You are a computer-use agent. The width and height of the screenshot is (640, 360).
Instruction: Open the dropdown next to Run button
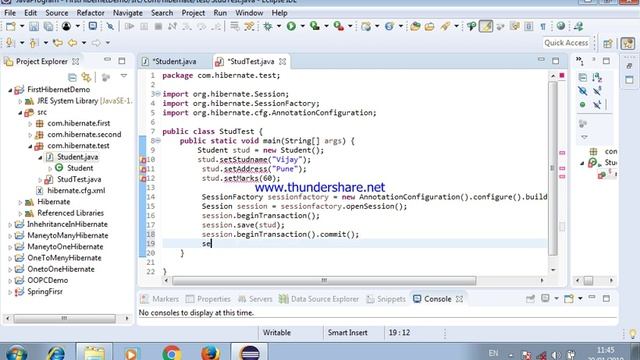point(302,27)
